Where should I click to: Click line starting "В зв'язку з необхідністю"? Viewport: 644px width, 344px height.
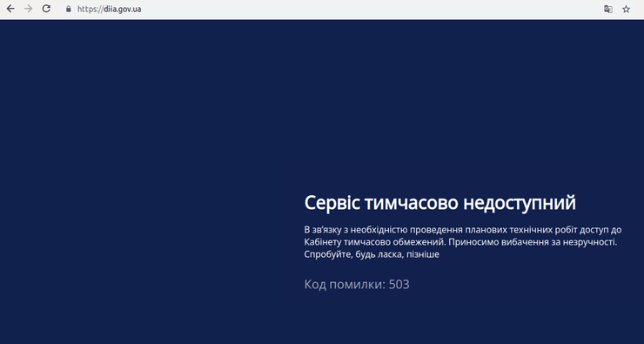tap(463, 229)
